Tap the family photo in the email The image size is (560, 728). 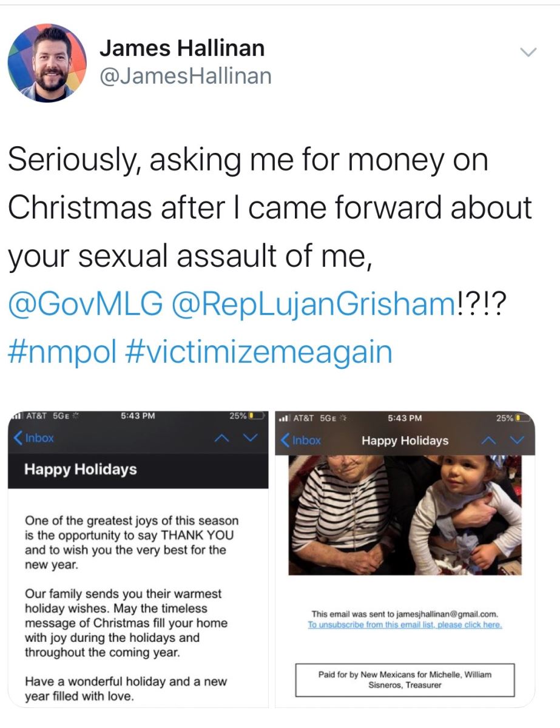tap(405, 515)
